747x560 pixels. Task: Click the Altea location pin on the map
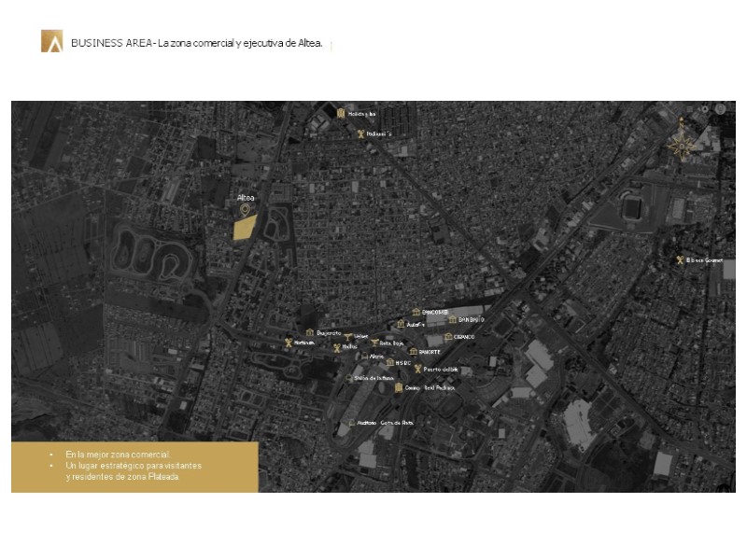coord(246,210)
